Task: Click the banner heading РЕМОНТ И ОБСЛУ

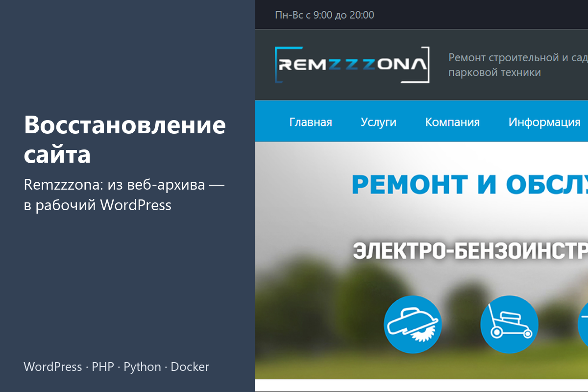Action: tap(470, 184)
